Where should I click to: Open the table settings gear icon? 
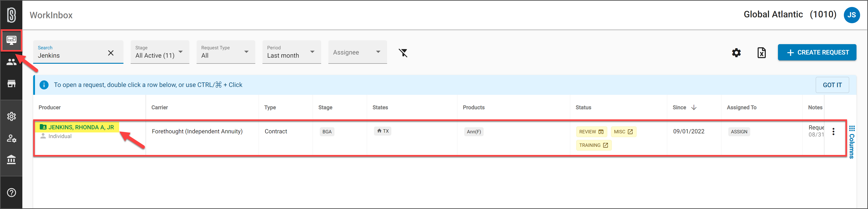tap(736, 53)
